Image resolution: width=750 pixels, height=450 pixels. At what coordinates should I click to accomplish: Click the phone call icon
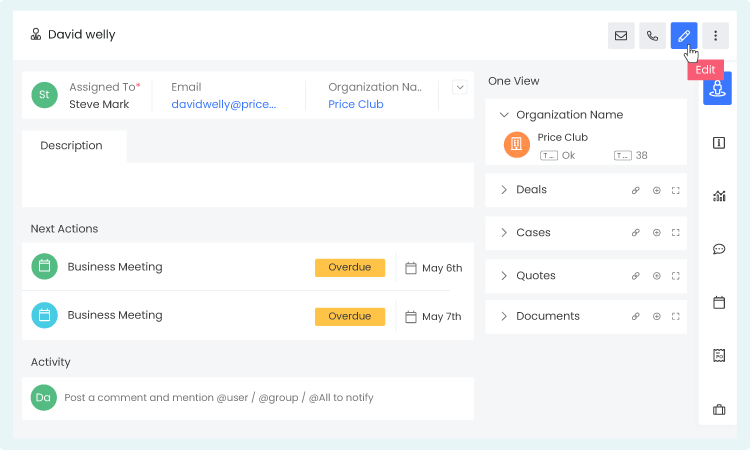[652, 36]
